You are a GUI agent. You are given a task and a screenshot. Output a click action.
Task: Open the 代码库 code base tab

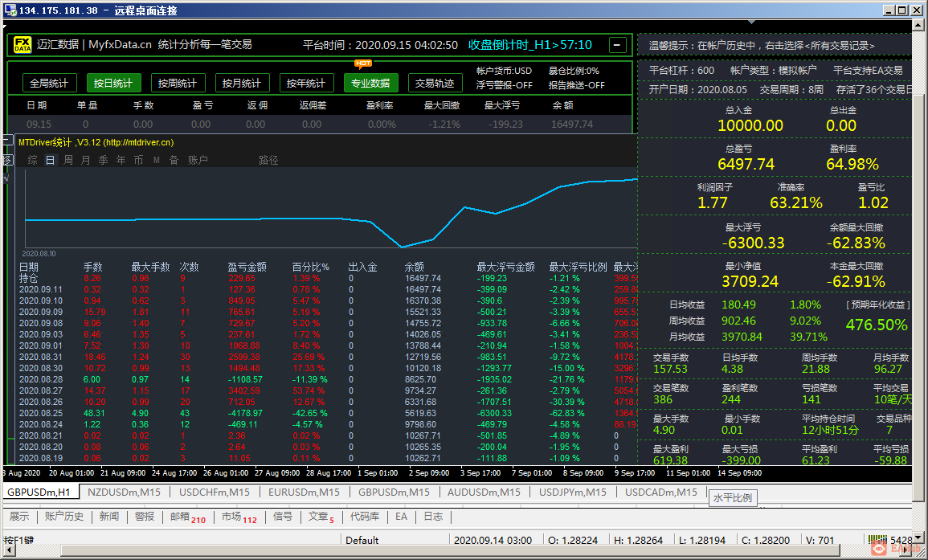point(365,517)
